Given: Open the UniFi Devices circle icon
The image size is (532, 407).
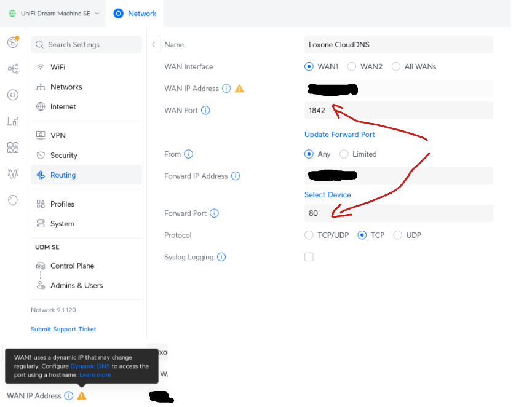Looking at the screenshot, I should click(x=13, y=95).
